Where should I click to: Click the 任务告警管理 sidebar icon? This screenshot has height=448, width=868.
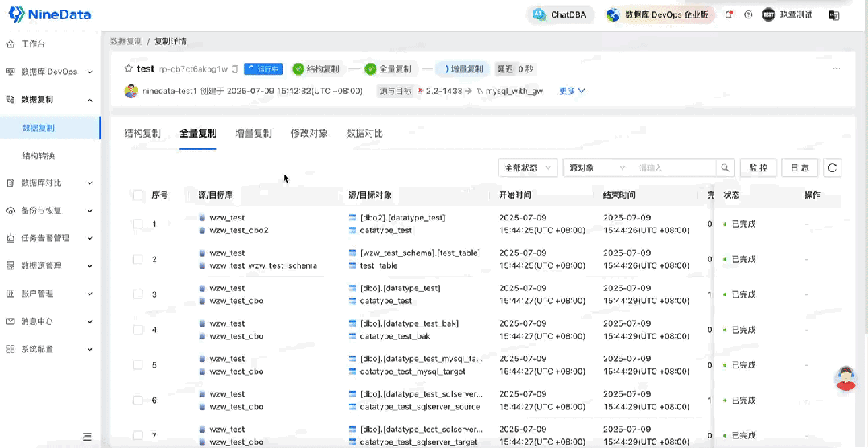pyautogui.click(x=10, y=238)
